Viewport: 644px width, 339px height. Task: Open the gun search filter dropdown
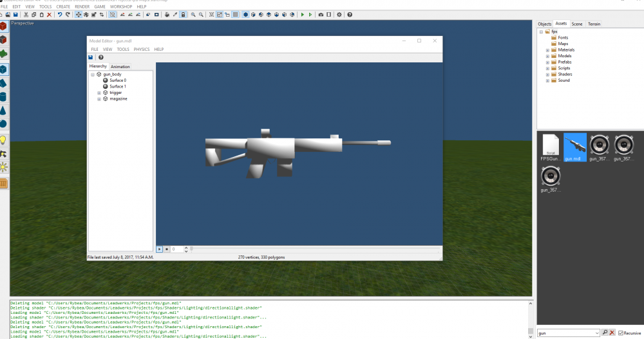coord(596,333)
